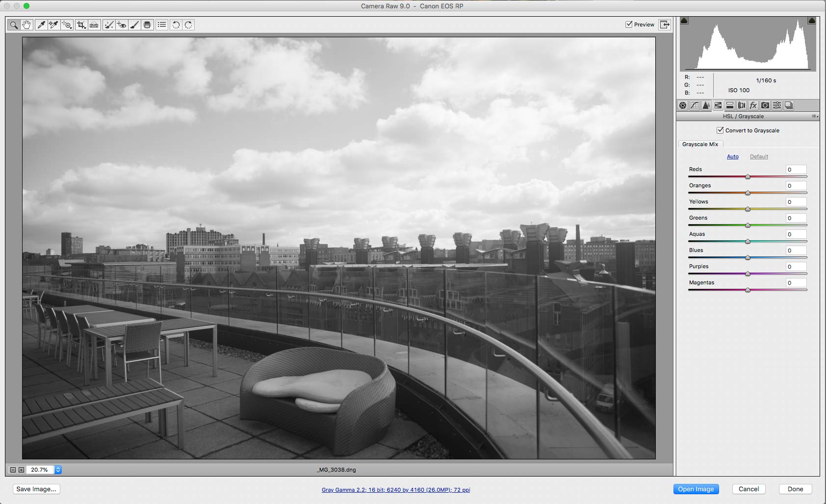Open the Lens Corrections panel

[x=742, y=105]
